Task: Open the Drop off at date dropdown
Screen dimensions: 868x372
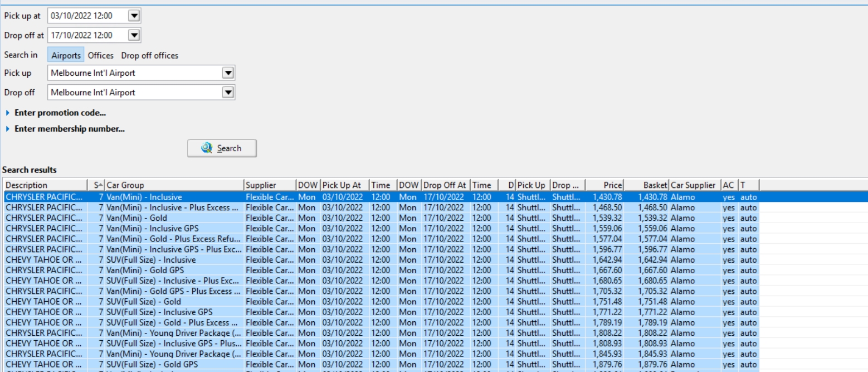Action: coord(134,36)
